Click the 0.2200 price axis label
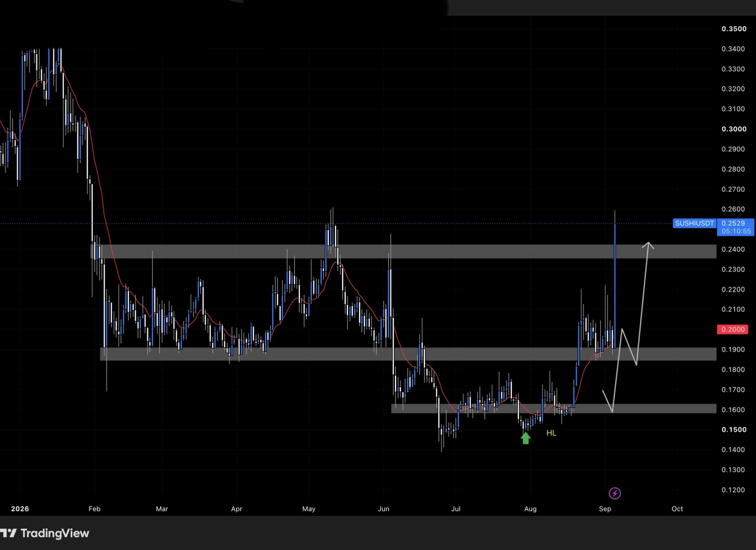The image size is (756, 550). (x=733, y=289)
